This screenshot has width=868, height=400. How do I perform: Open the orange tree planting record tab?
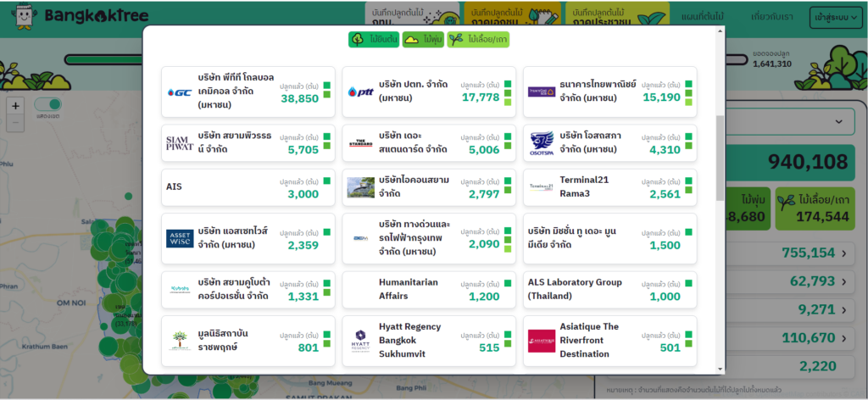pos(513,14)
